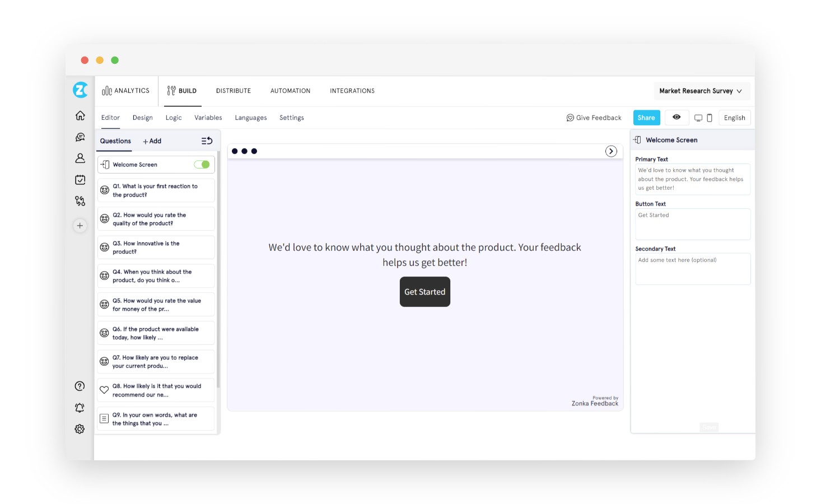Select the Contacts person icon in sidebar
The width and height of the screenshot is (821, 504).
point(80,158)
